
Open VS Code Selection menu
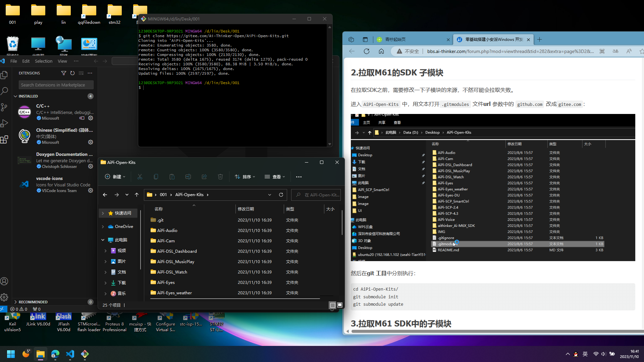click(44, 61)
